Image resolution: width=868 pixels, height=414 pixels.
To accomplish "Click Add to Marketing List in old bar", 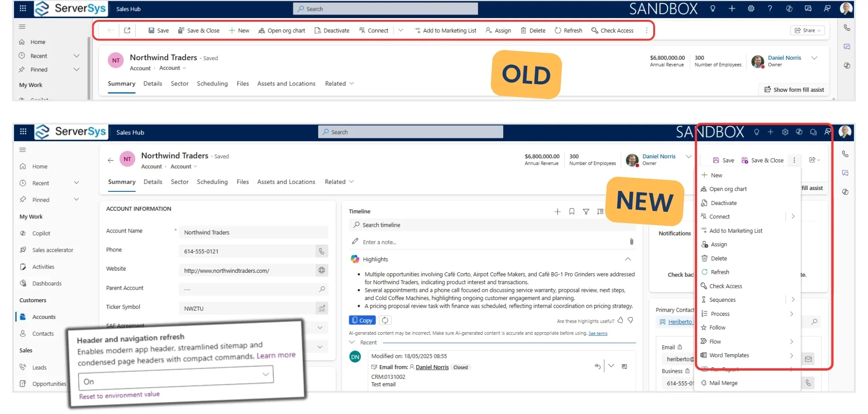I will (445, 31).
